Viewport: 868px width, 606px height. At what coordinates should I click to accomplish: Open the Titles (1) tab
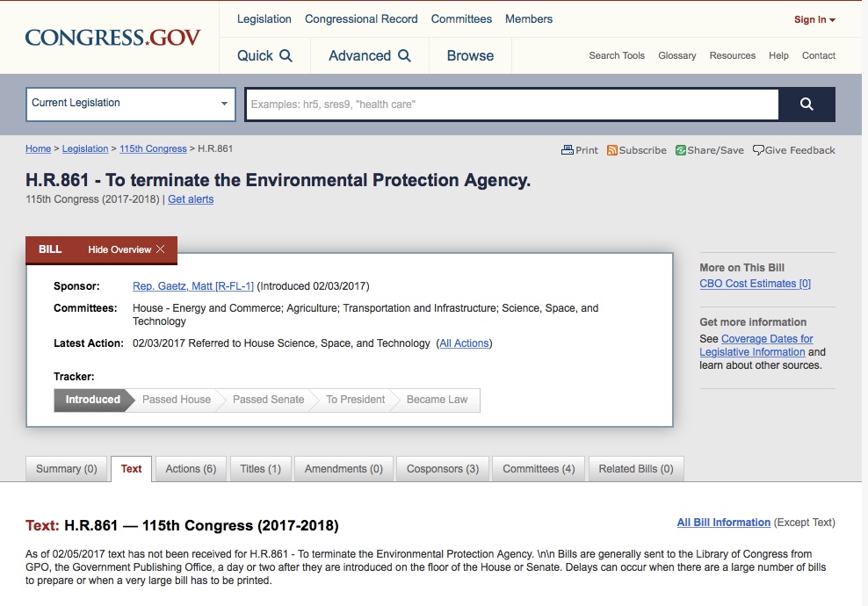(260, 469)
